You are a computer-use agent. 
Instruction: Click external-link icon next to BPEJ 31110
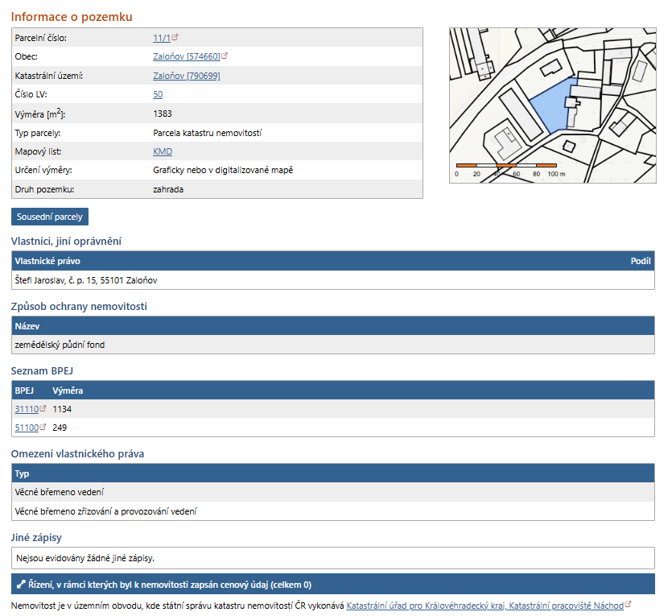tap(43, 409)
